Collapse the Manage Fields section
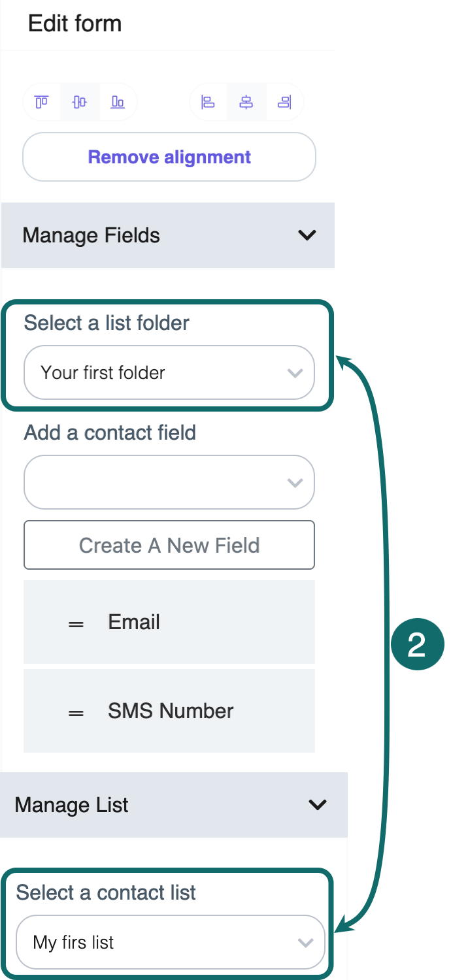Image resolution: width=451 pixels, height=980 pixels. (307, 235)
